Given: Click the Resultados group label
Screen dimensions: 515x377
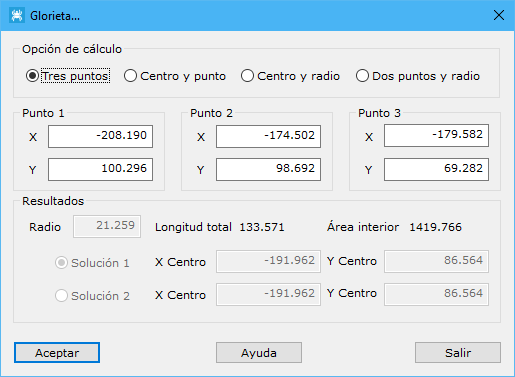Looking at the screenshot, I should tap(53, 201).
